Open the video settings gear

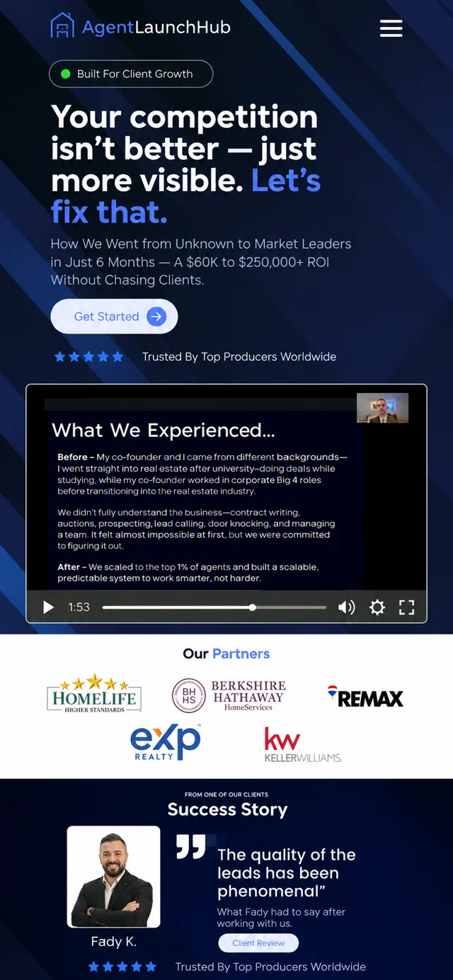tap(377, 607)
